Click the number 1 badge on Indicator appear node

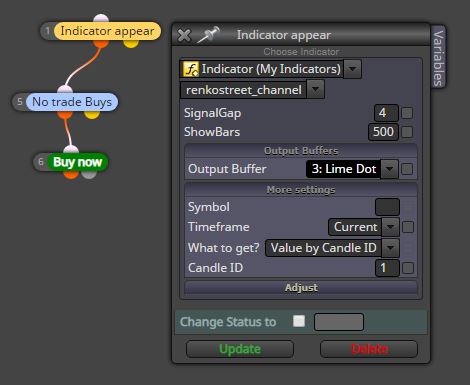tap(47, 31)
